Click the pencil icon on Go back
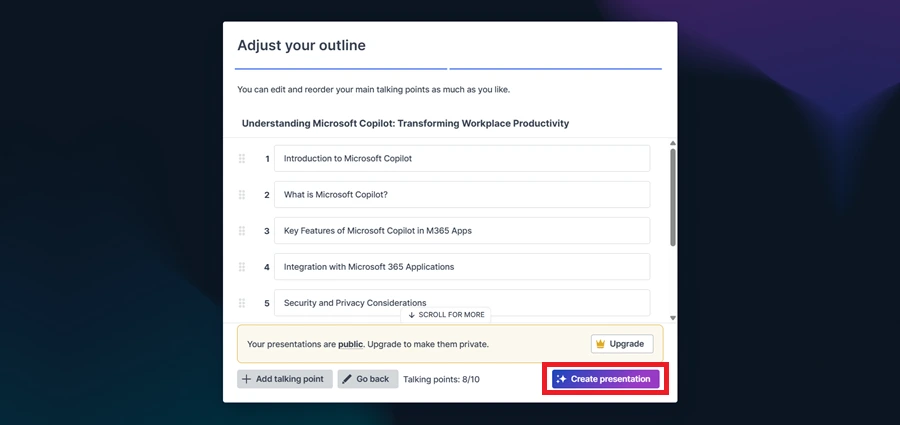This screenshot has width=900, height=425. (347, 379)
